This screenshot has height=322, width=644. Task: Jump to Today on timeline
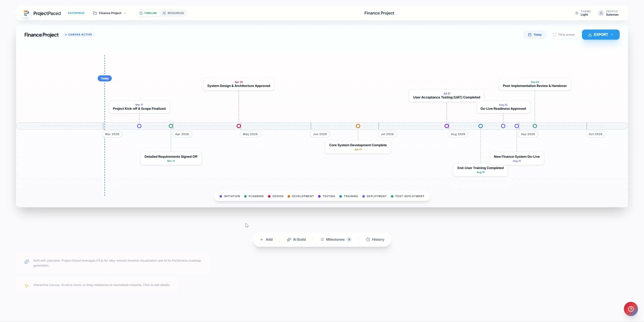click(535, 35)
